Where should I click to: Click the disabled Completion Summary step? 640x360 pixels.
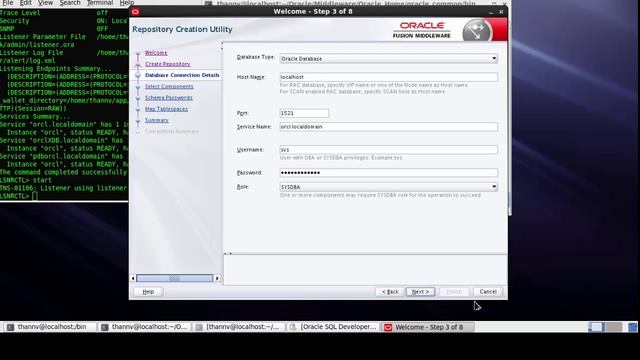click(x=172, y=131)
